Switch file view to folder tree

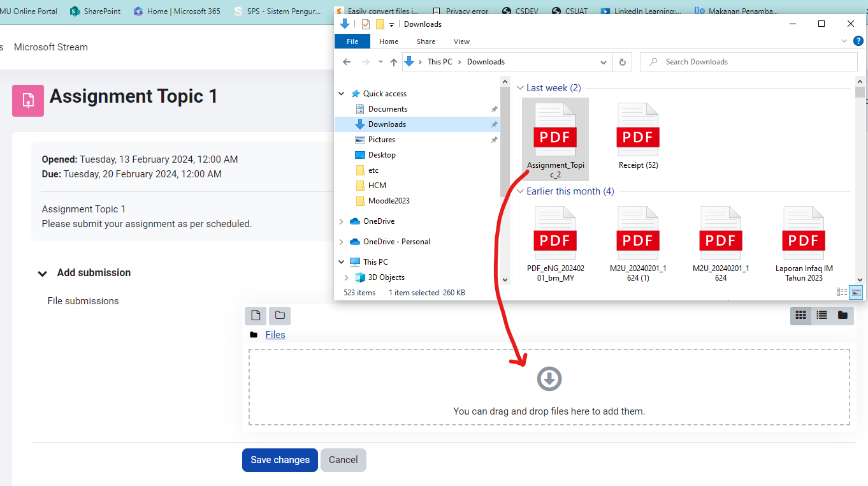coord(843,315)
